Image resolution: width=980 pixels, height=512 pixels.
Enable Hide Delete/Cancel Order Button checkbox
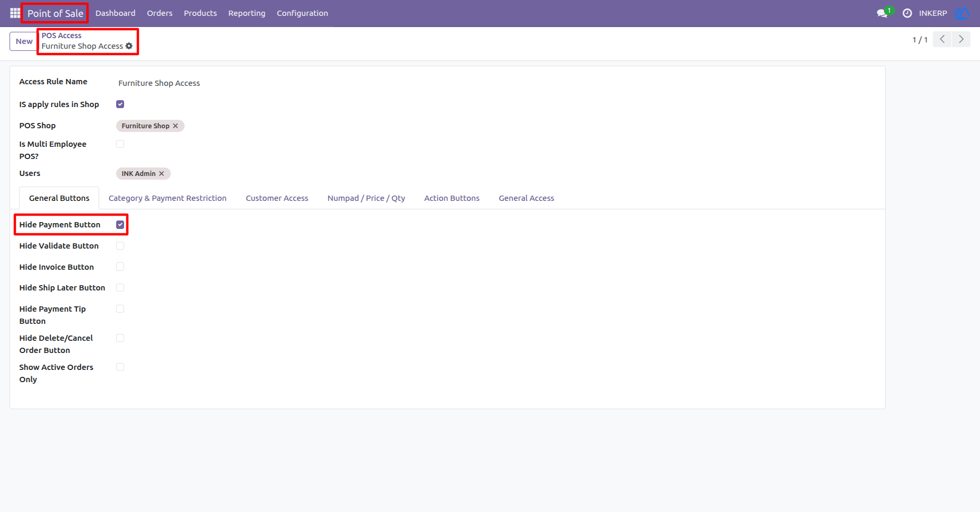(x=120, y=338)
